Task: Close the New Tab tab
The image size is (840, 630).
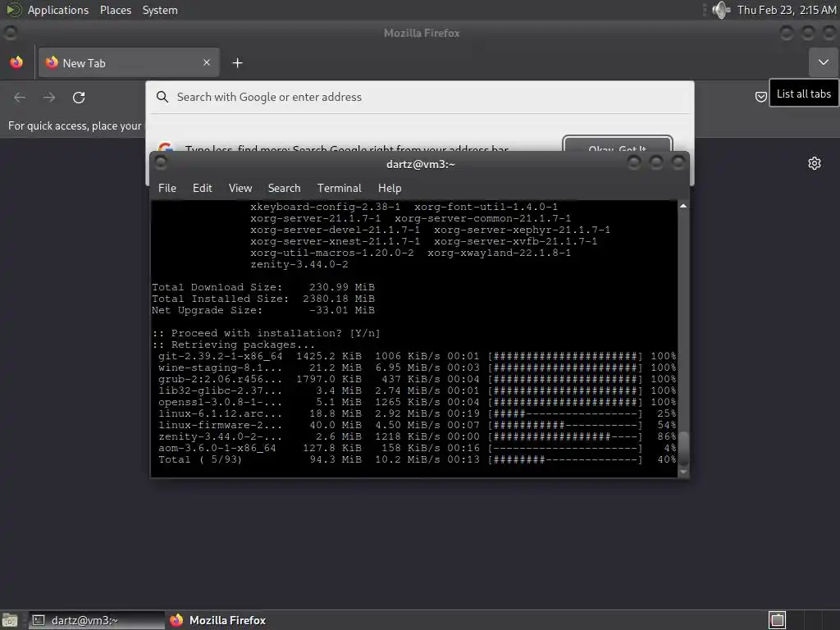Action: coord(207,62)
